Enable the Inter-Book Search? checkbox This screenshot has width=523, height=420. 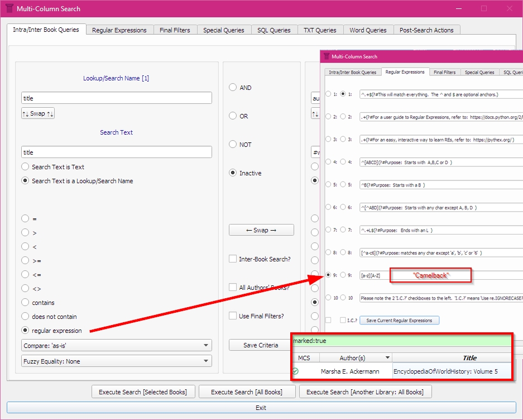pos(233,259)
